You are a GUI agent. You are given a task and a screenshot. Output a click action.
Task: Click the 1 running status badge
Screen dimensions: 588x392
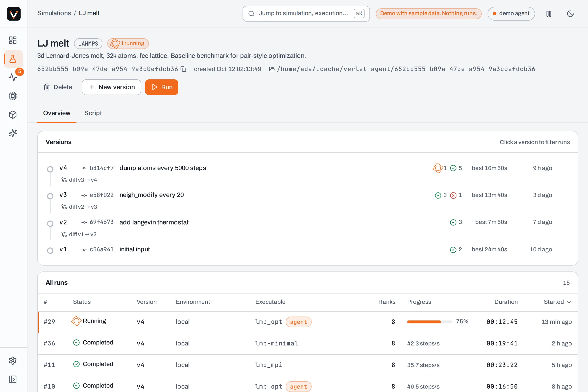(x=128, y=44)
